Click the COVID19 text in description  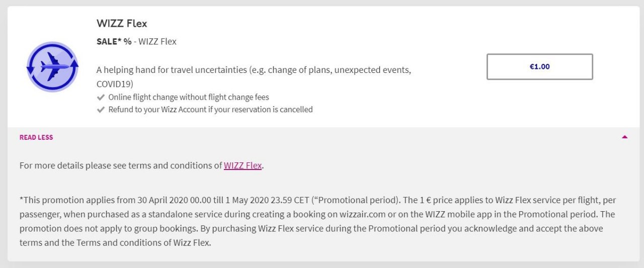click(x=115, y=84)
